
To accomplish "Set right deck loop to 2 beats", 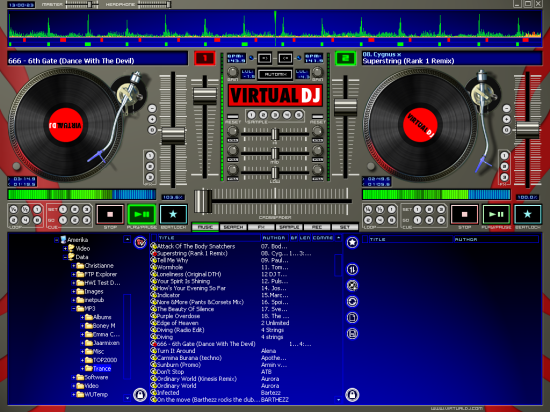I will (368, 220).
